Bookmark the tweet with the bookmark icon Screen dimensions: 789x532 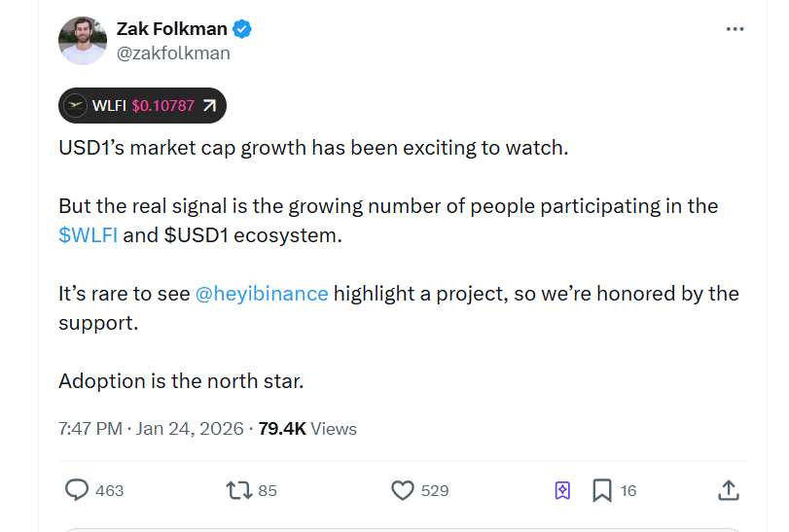(602, 490)
